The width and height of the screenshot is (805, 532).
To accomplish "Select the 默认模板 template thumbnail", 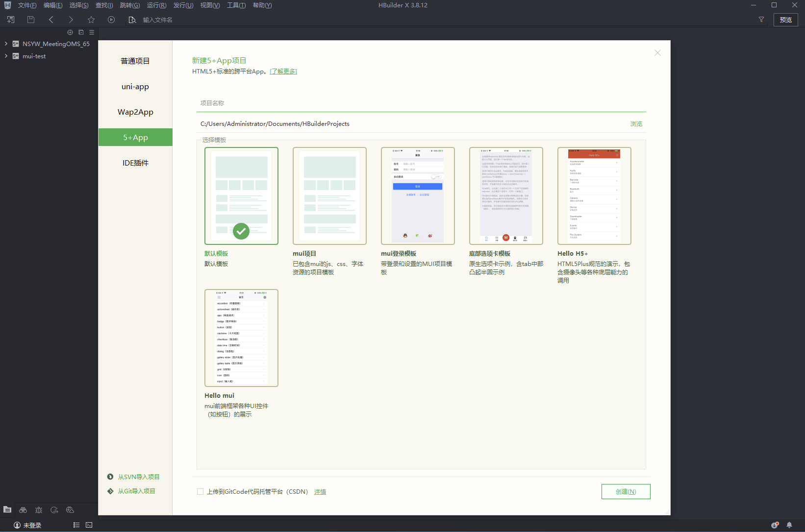I will coord(241,196).
